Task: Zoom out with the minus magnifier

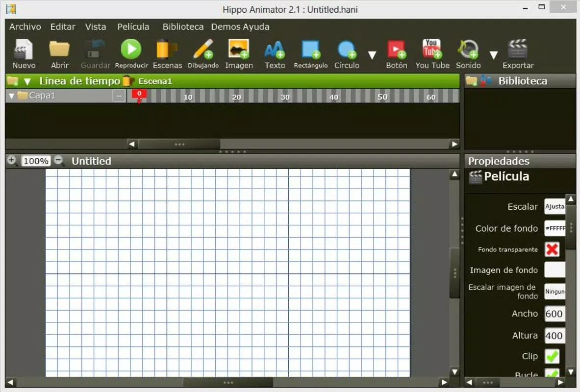Action: coord(58,161)
